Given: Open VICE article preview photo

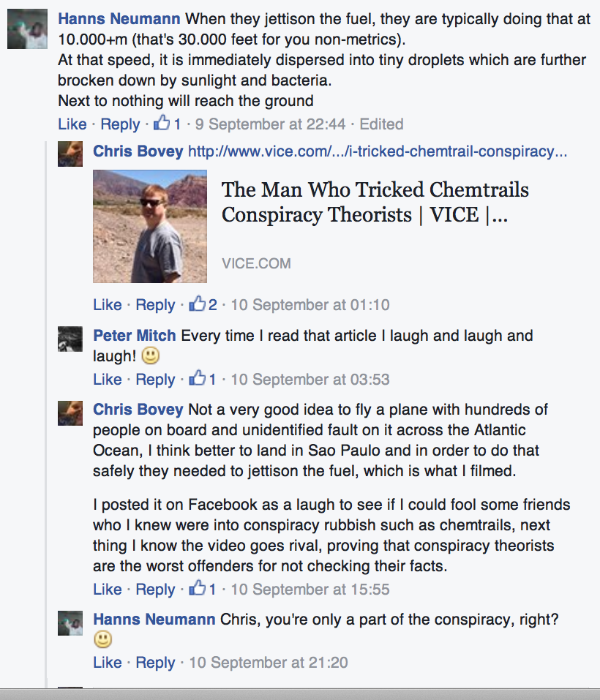Looking at the screenshot, I should pyautogui.click(x=150, y=226).
